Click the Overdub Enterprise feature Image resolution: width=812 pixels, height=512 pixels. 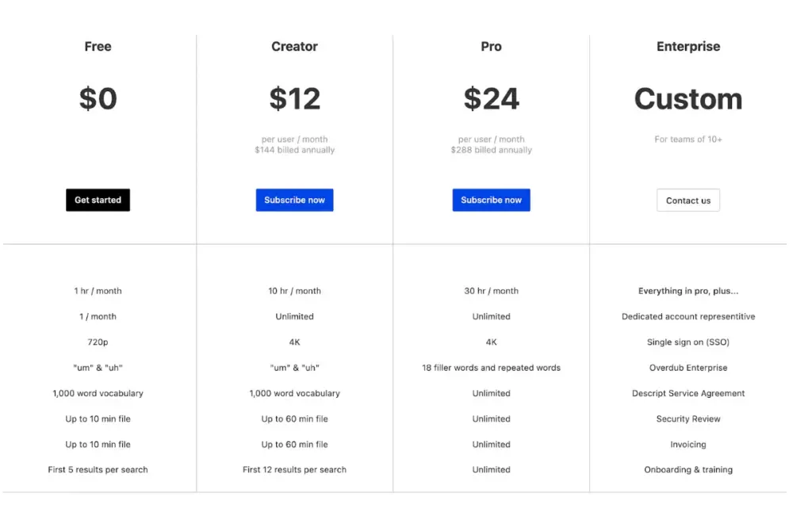(x=688, y=368)
